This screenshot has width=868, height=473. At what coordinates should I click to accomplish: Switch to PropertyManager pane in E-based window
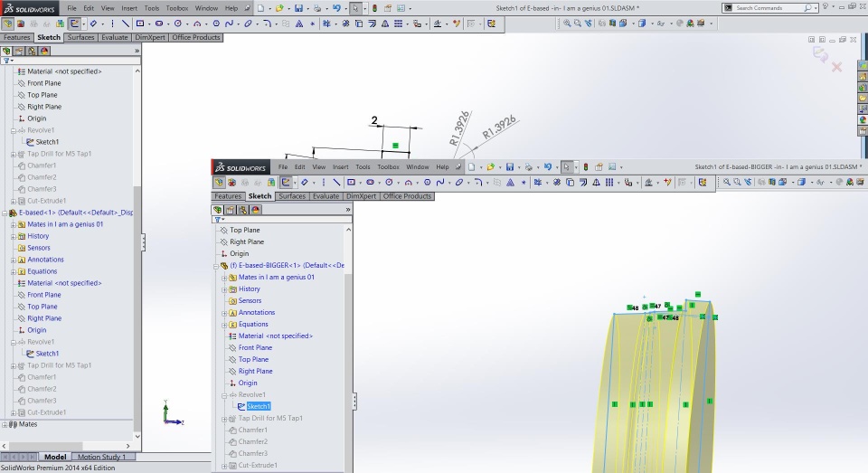19,51
